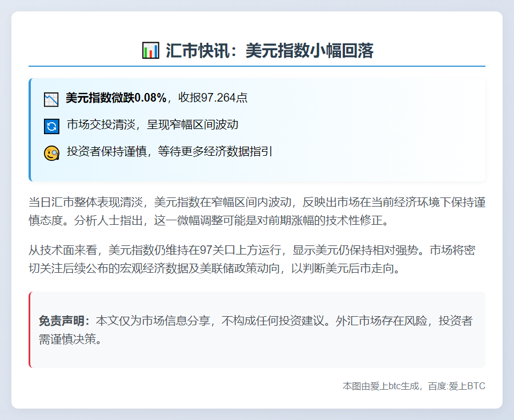Click the closing value 收报97.264点
Image resolution: width=514 pixels, height=420 pixels.
[213, 98]
